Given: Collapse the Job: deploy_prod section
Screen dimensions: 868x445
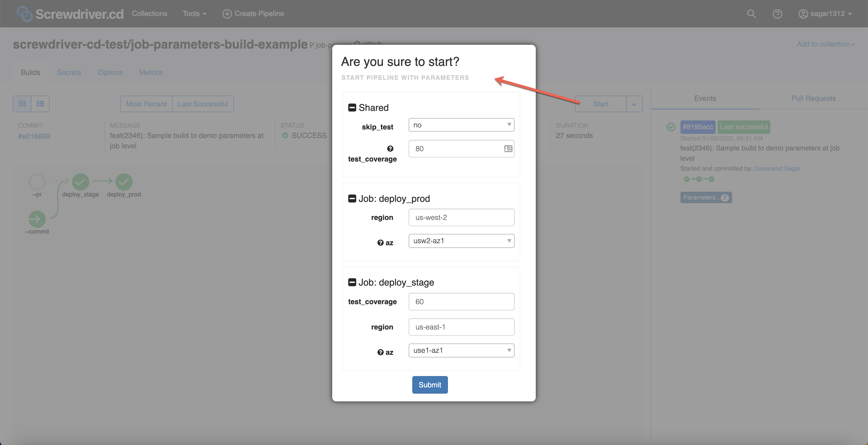Looking at the screenshot, I should (x=352, y=198).
